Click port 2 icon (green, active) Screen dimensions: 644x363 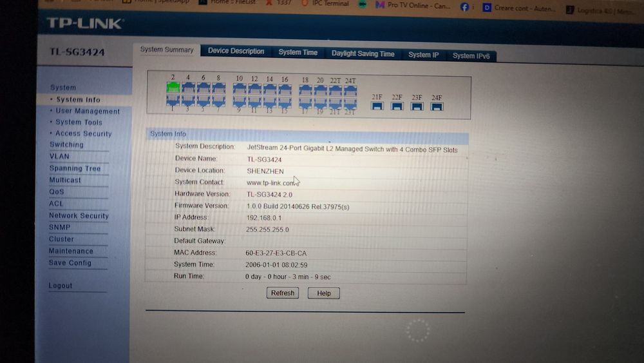pyautogui.click(x=173, y=87)
